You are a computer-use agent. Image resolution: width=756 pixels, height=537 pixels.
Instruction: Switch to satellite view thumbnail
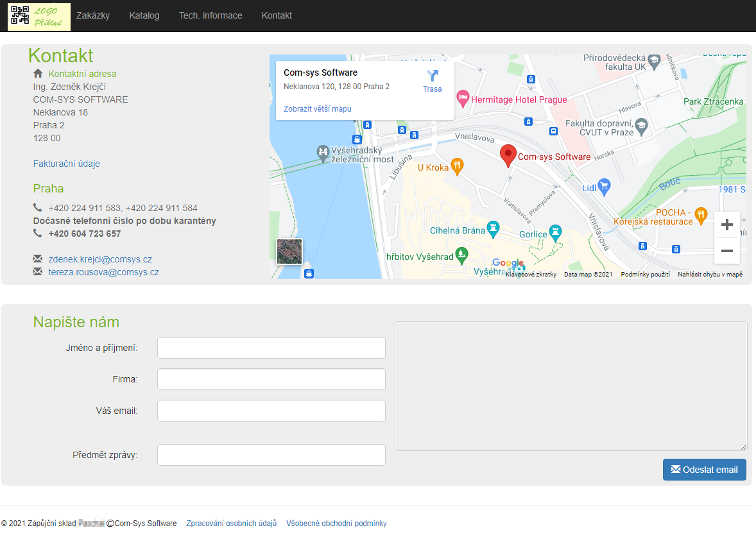click(289, 251)
